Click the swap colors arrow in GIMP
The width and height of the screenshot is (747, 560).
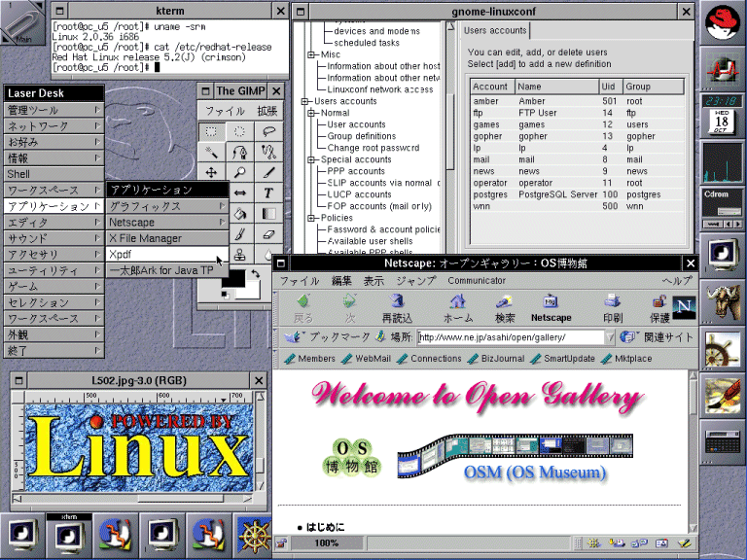tap(256, 274)
